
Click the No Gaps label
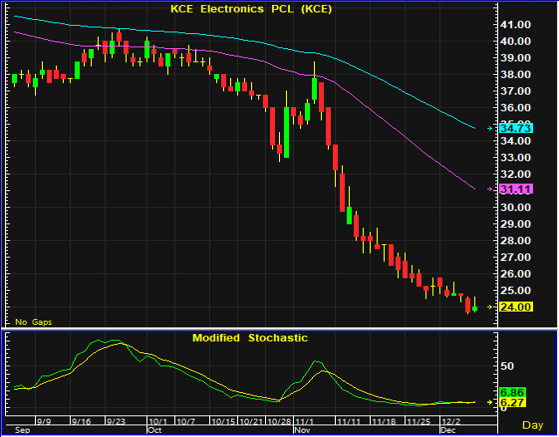click(34, 322)
